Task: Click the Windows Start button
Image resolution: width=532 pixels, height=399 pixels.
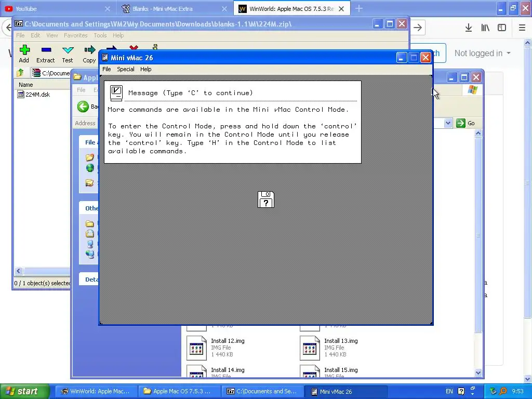Action: [24, 391]
